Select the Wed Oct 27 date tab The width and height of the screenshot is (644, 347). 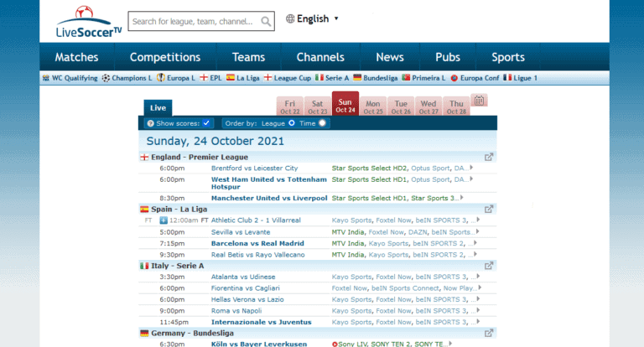(x=428, y=106)
